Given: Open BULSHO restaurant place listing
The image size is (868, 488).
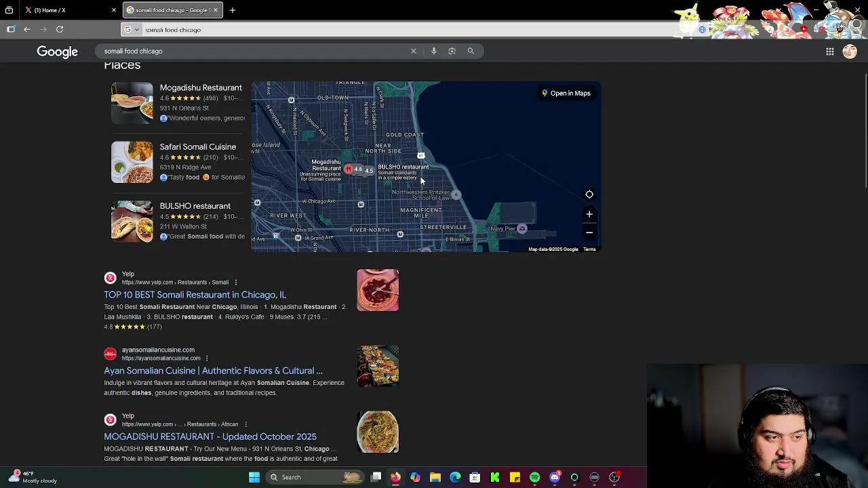Looking at the screenshot, I should (195, 206).
